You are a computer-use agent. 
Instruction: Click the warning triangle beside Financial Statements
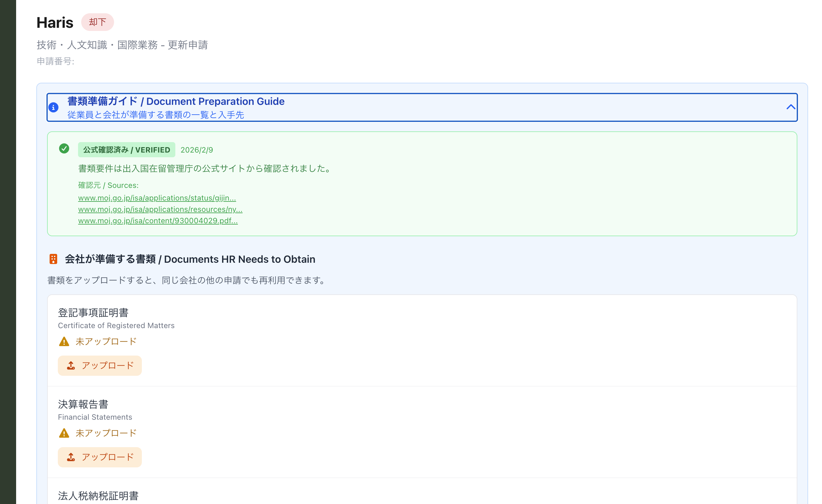pyautogui.click(x=63, y=433)
